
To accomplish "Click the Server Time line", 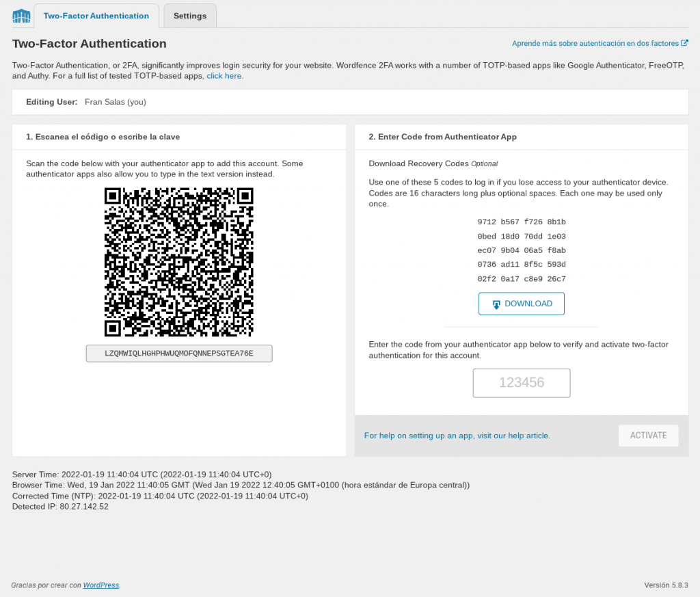I will 142,474.
